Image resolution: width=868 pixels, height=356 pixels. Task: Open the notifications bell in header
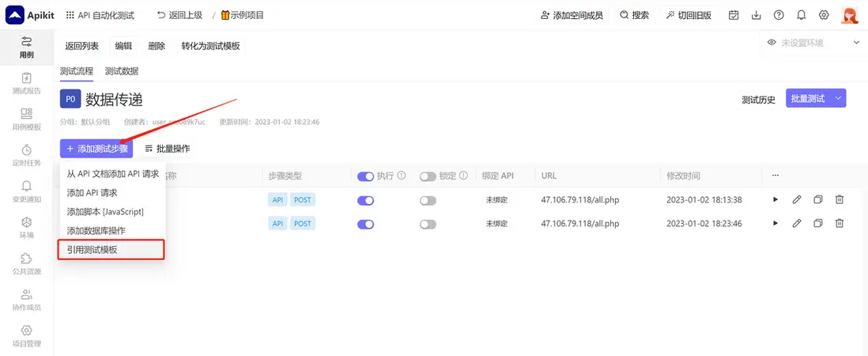tap(801, 15)
